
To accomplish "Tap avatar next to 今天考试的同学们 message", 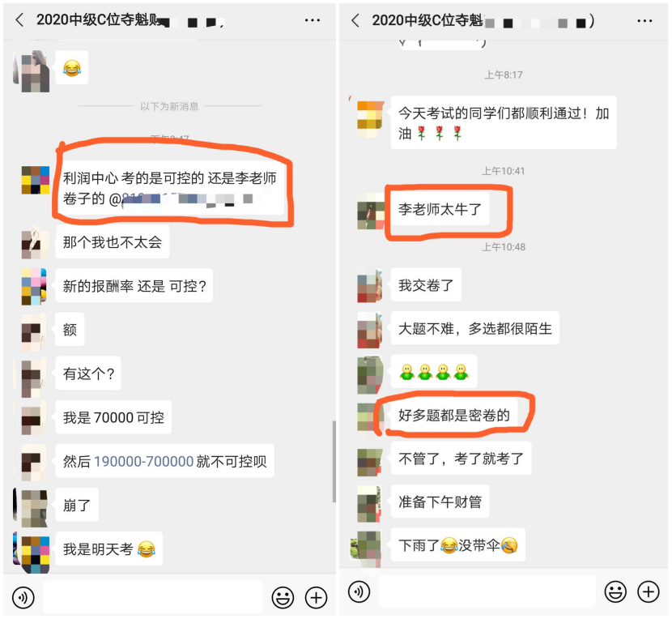I will [371, 119].
